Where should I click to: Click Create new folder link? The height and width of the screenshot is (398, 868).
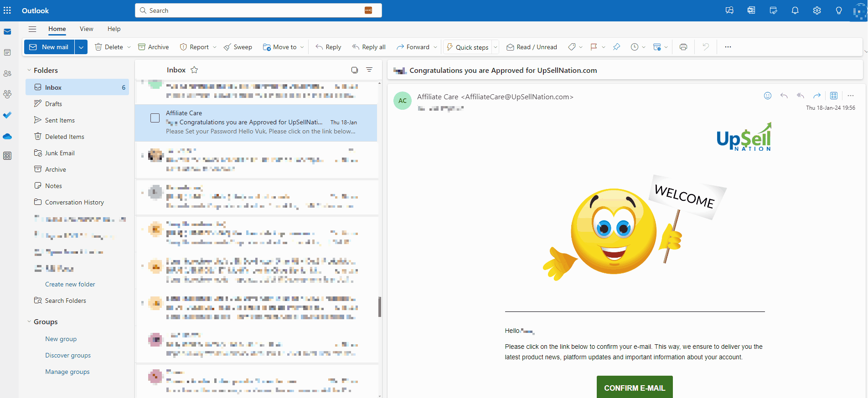(x=70, y=284)
